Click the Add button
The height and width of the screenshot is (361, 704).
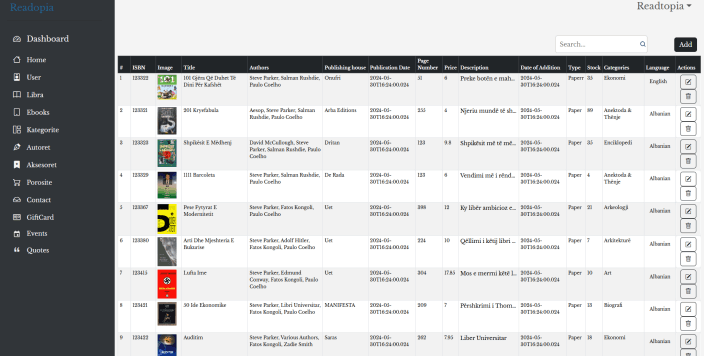[x=685, y=44]
